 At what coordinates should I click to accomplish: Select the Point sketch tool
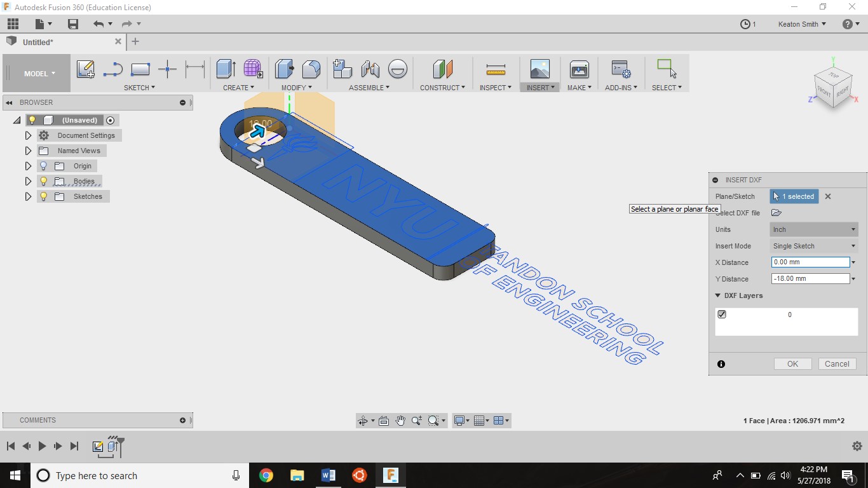167,69
